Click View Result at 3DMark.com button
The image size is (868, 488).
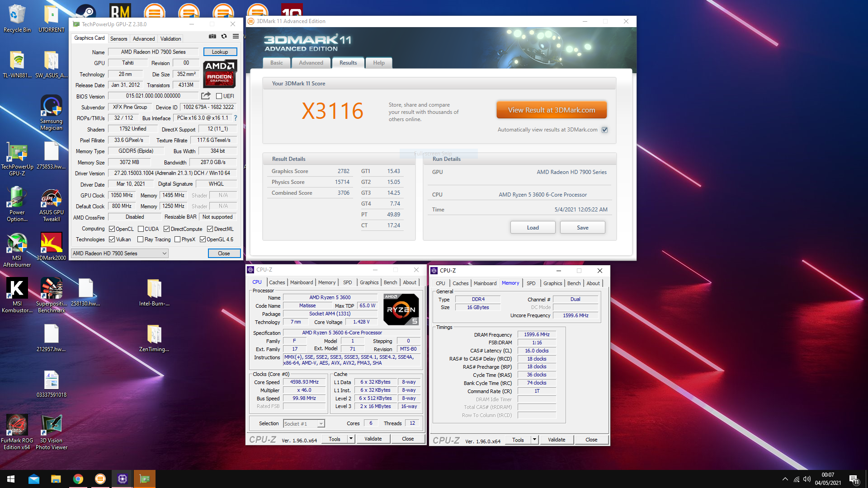[552, 110]
